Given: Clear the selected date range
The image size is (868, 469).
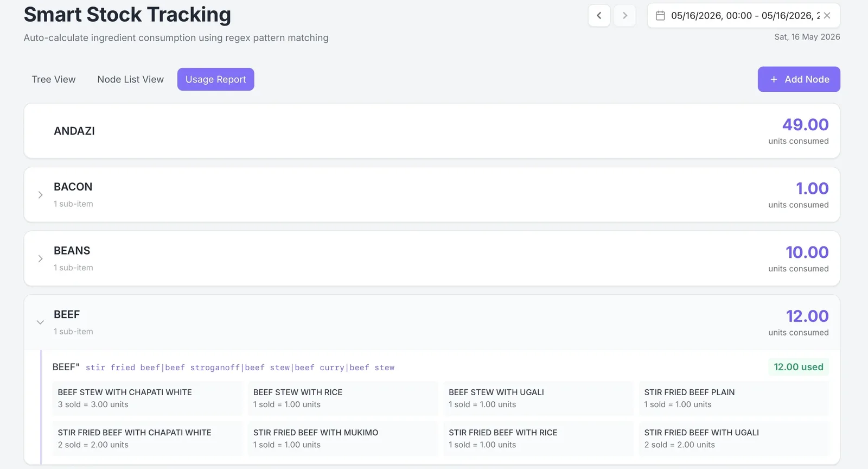Looking at the screenshot, I should (x=827, y=16).
